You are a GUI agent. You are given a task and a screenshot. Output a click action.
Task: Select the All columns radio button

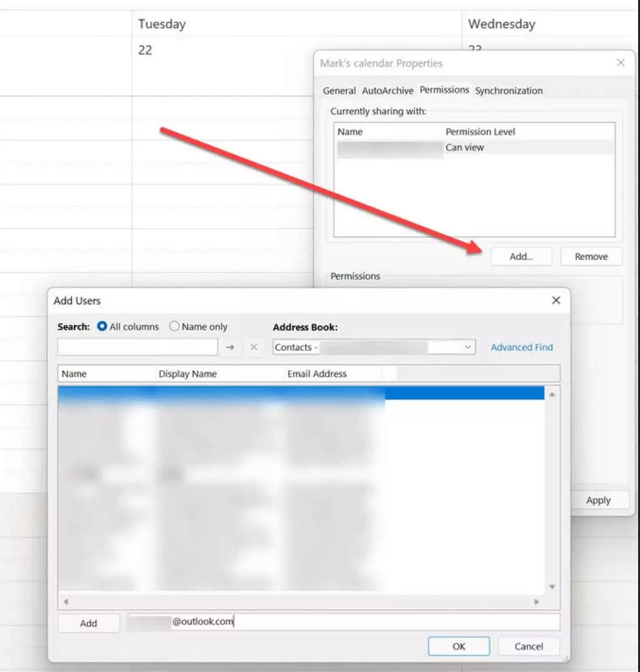pos(102,326)
